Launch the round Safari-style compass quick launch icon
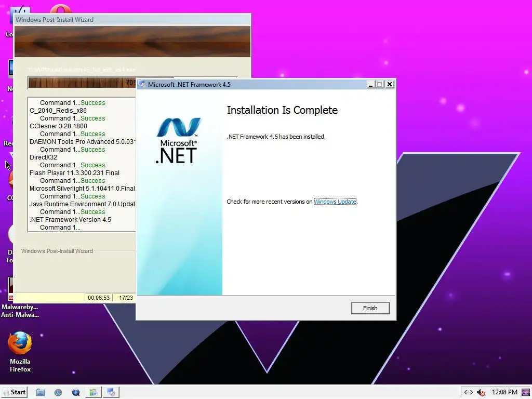 click(x=58, y=393)
